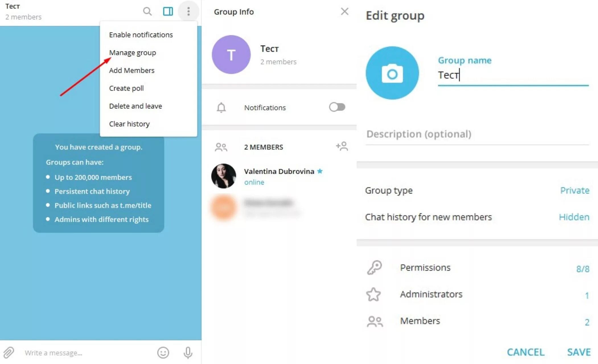Select Add Members from context menu

point(131,71)
